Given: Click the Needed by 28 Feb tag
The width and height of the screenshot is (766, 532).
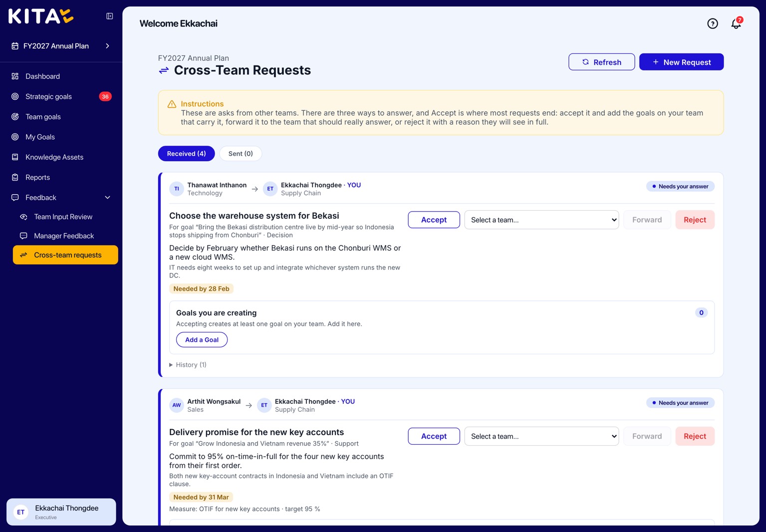Looking at the screenshot, I should [x=201, y=288].
